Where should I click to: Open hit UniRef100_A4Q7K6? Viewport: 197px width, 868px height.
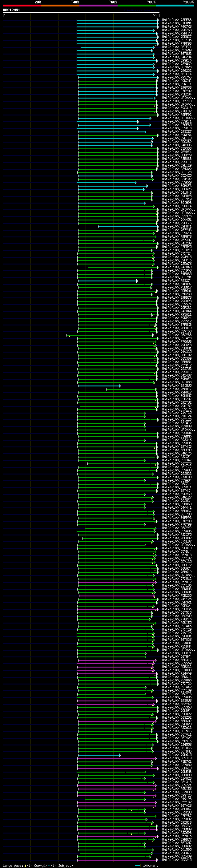[x=177, y=26]
